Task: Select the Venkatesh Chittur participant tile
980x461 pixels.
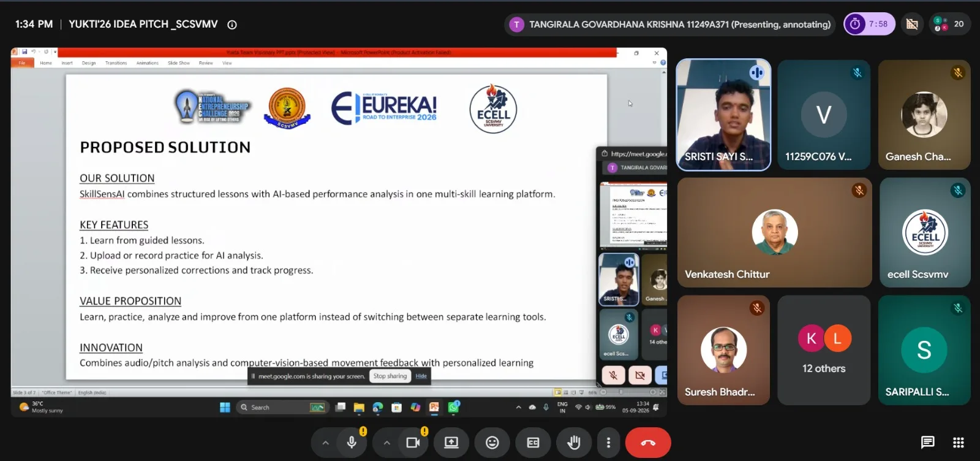Action: pyautogui.click(x=775, y=232)
